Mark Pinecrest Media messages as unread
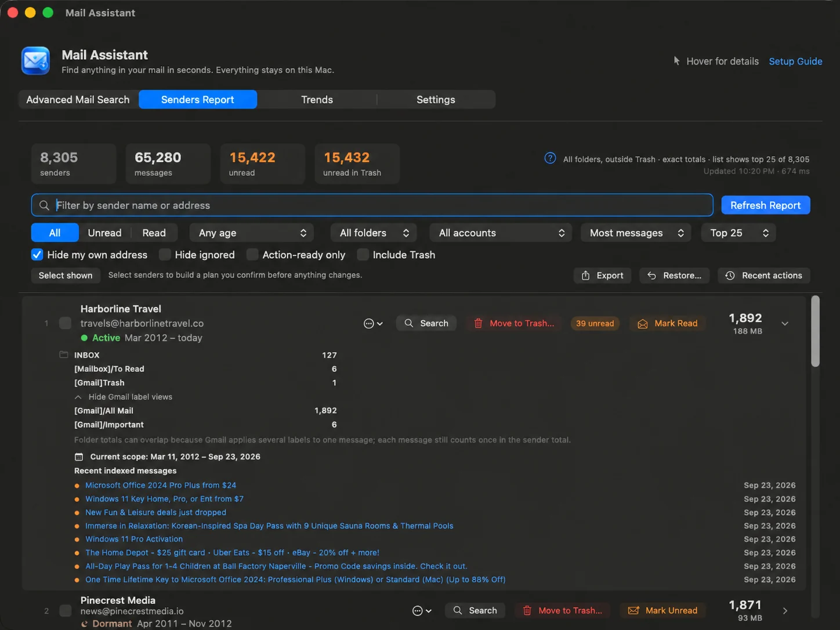The width and height of the screenshot is (840, 630). tap(663, 610)
